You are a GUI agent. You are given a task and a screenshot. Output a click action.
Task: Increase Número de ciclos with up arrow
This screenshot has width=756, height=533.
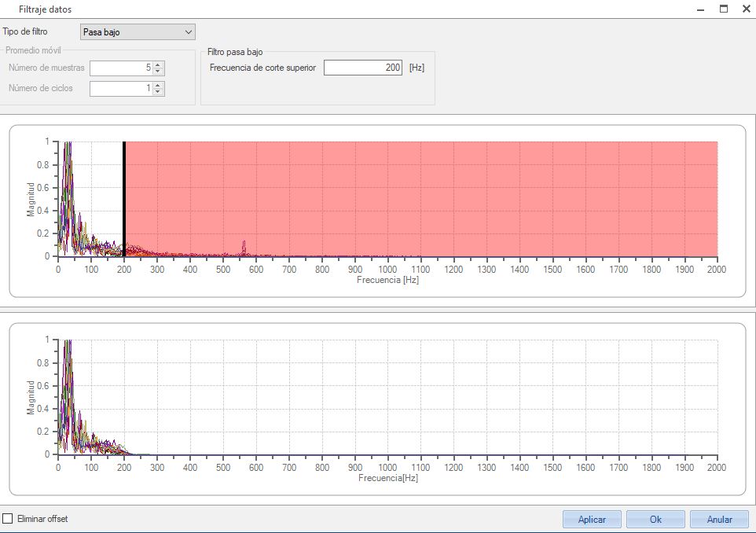click(x=158, y=85)
